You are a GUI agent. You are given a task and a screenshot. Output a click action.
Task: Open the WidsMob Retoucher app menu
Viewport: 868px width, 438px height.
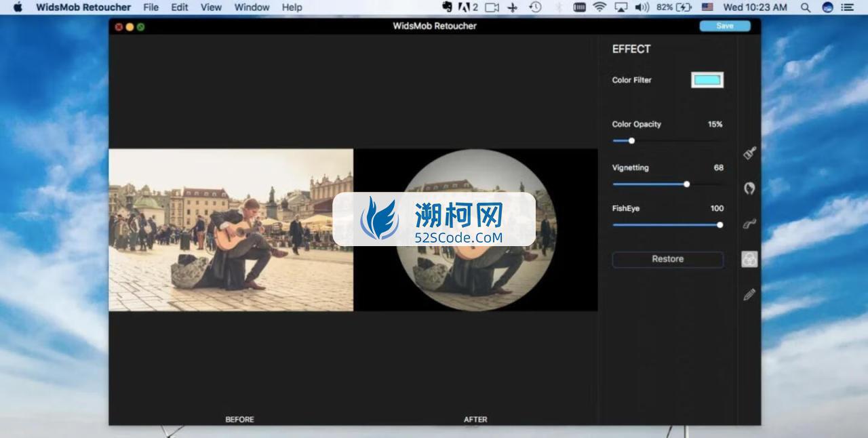[83, 7]
